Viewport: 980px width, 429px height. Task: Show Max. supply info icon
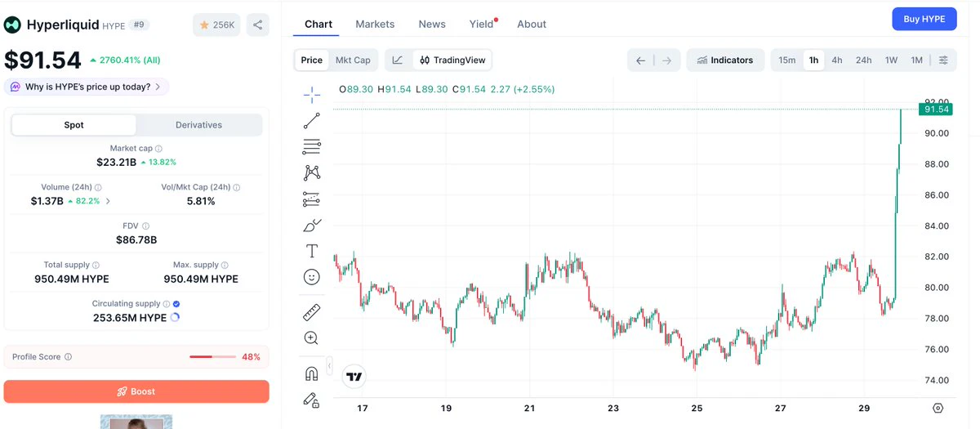coord(225,265)
